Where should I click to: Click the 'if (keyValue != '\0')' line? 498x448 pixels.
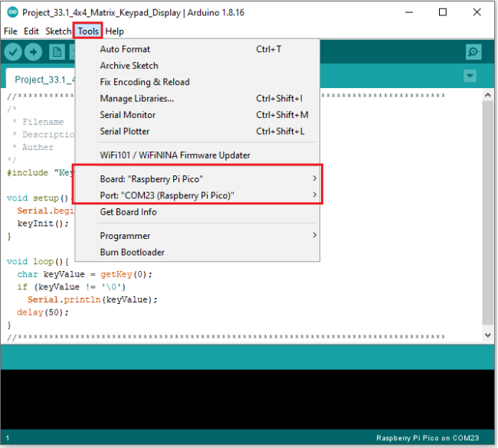click(71, 287)
